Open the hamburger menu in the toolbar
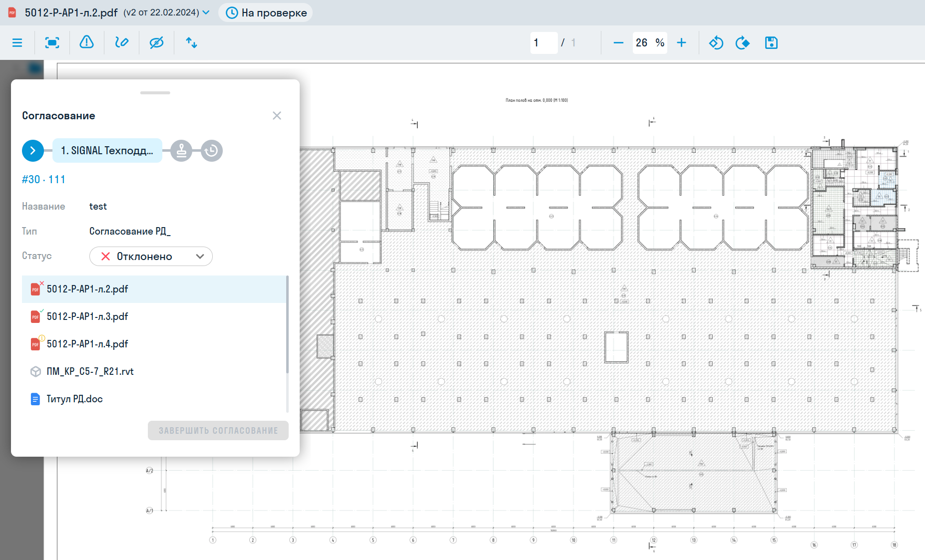Image resolution: width=925 pixels, height=560 pixels. point(17,43)
